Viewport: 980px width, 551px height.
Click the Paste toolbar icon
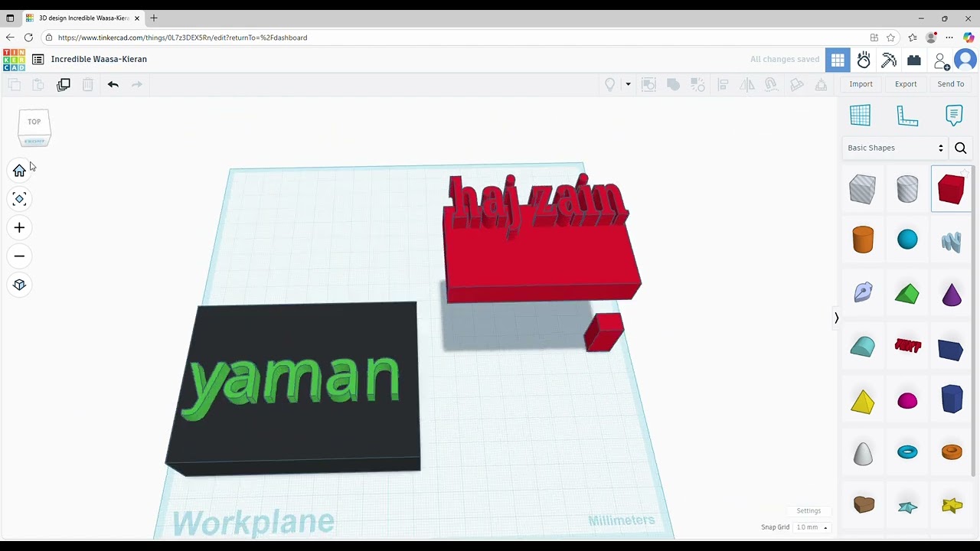(x=38, y=84)
